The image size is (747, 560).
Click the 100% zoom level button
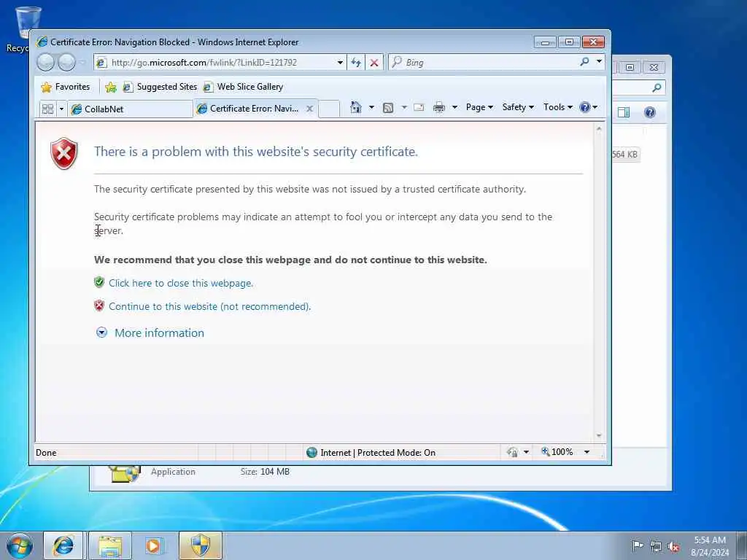557,452
